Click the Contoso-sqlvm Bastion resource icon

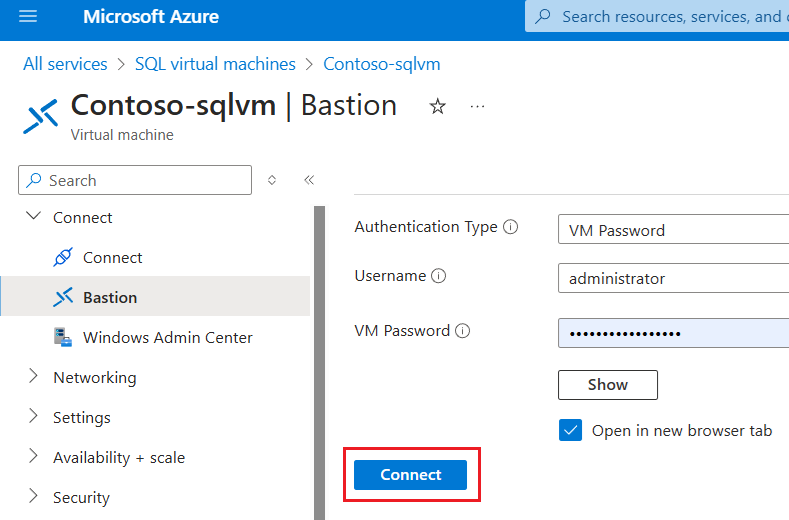[x=40, y=115]
